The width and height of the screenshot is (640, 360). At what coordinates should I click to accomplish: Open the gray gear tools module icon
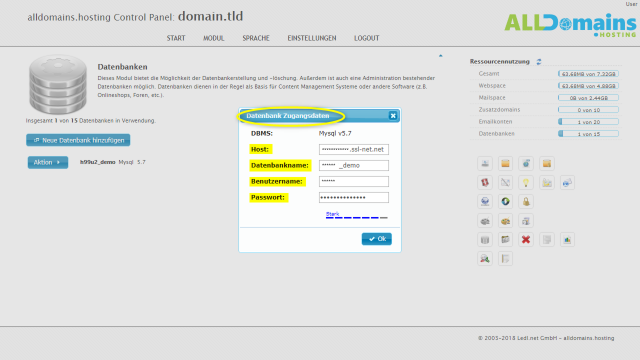(485, 221)
